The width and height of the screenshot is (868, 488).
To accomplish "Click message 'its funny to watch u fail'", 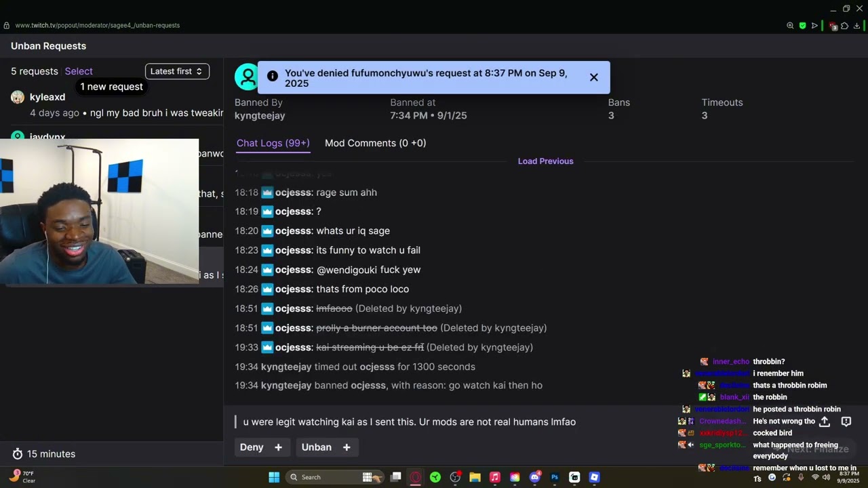I will [368, 250].
